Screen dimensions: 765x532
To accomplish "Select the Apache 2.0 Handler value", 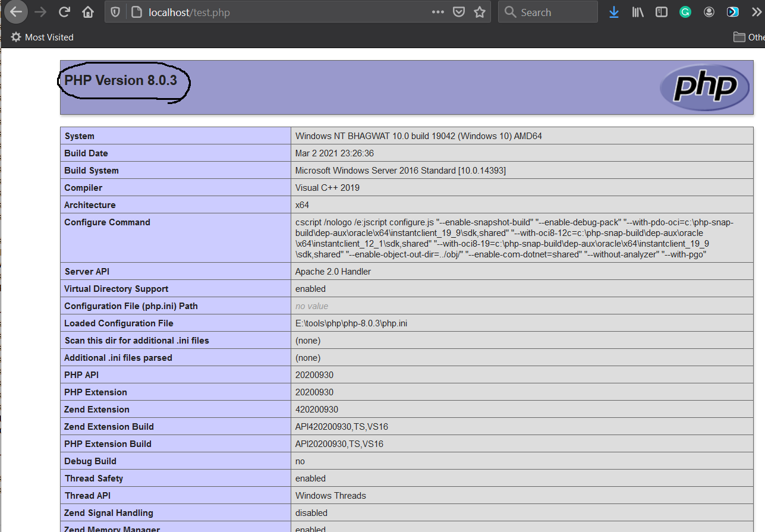I will [333, 272].
